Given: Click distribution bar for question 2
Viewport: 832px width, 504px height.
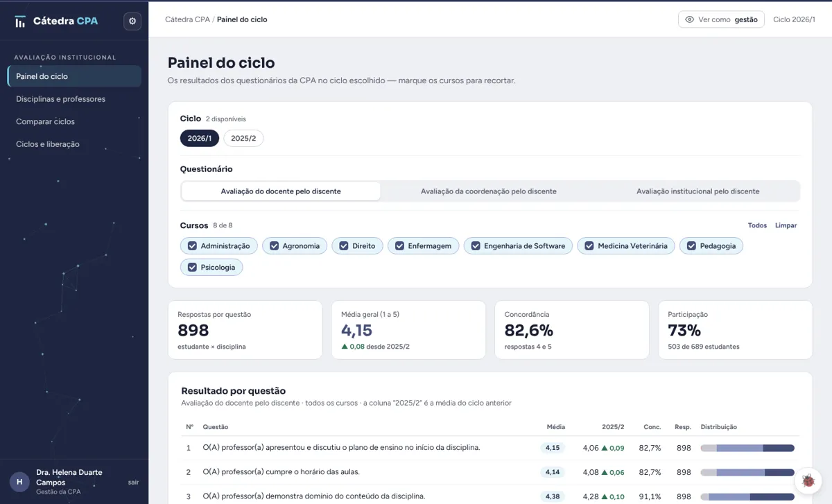Looking at the screenshot, I should tap(747, 472).
